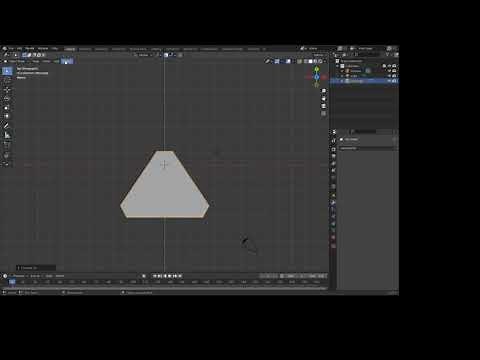This screenshot has width=480, height=360.
Task: Hide Camera in outliner via eye icon
Action: click(x=389, y=71)
